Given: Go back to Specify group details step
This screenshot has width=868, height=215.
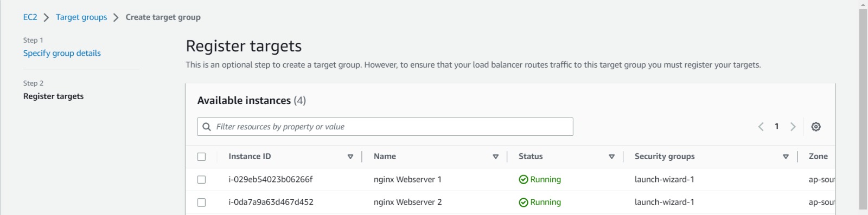Looking at the screenshot, I should pyautogui.click(x=62, y=53).
